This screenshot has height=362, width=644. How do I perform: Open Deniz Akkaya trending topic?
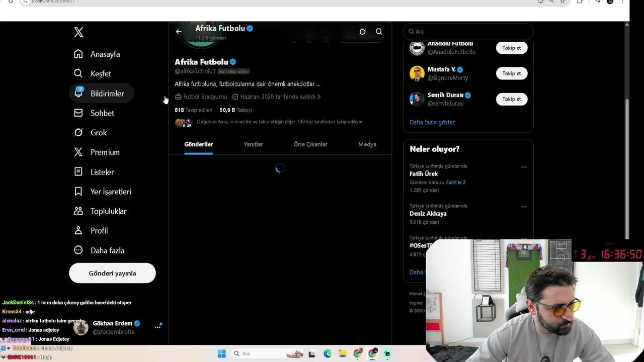(x=428, y=214)
